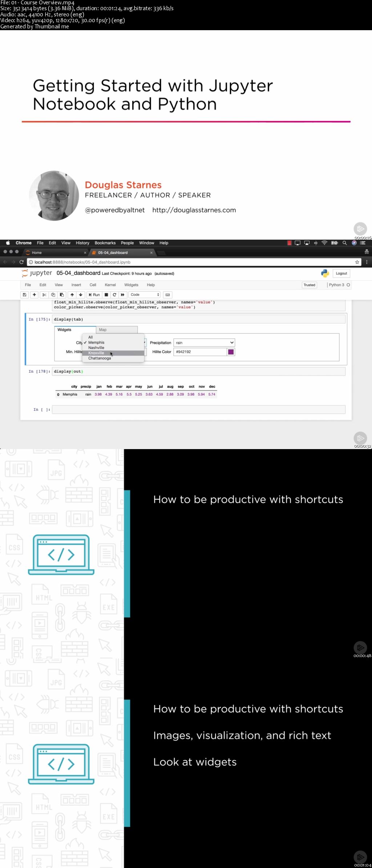Paste cells below using the toolbar icon
372x868 pixels.
click(x=62, y=295)
